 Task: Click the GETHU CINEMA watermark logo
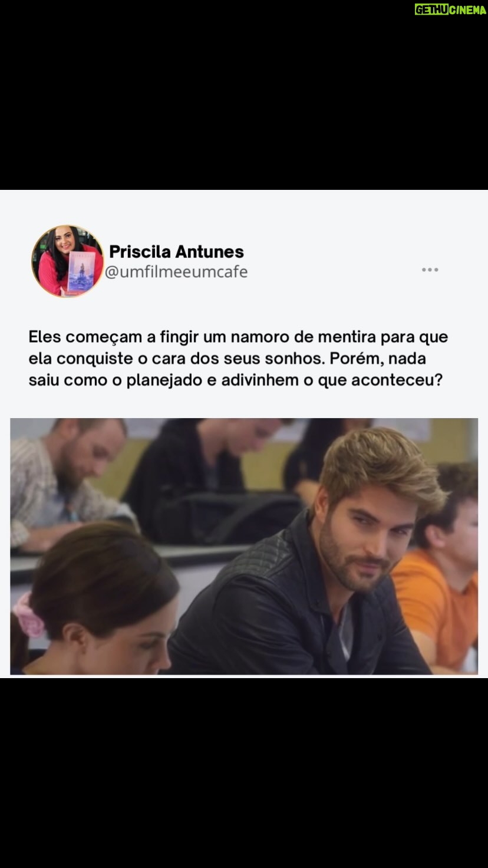(x=450, y=9)
